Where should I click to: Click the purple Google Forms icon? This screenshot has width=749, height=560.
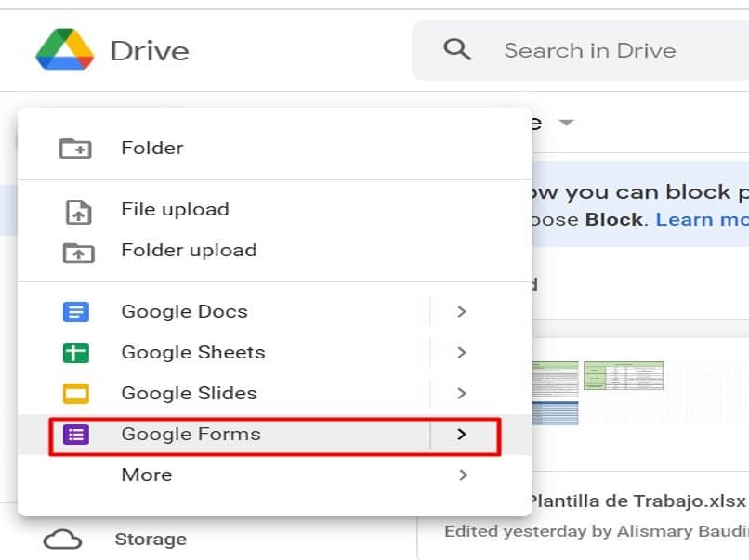[x=76, y=434]
